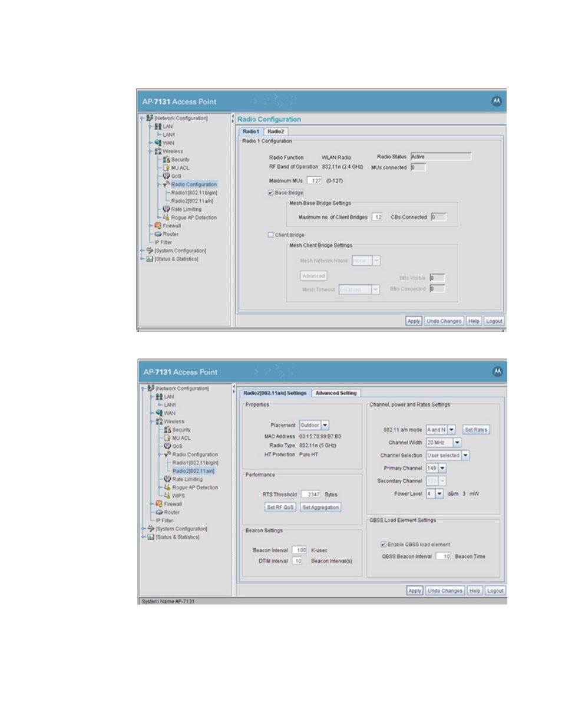Open Channel Width dropdown showing 20 MHz
Viewport: 562px width, 728px height.
[457, 442]
